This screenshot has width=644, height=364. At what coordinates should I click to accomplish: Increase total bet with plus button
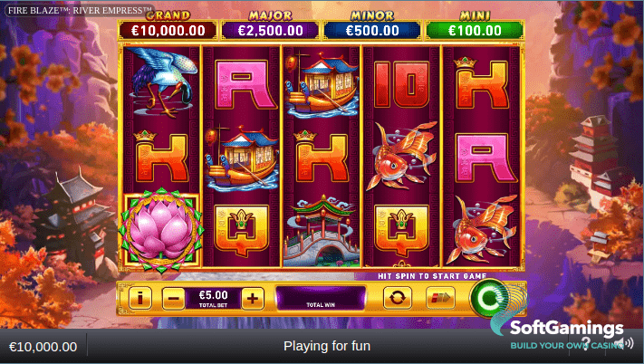(253, 298)
